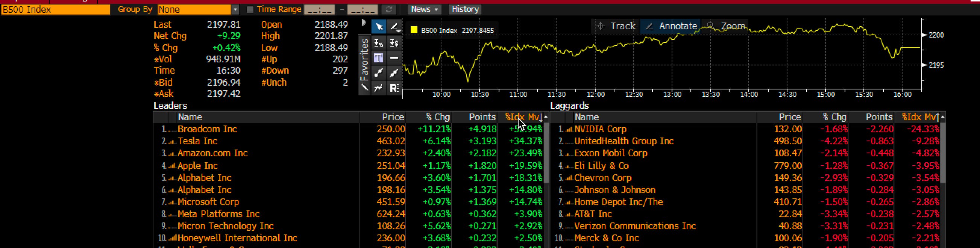The image size is (980, 248).
Task: Sort Leaders by the Points column
Action: click(475, 117)
